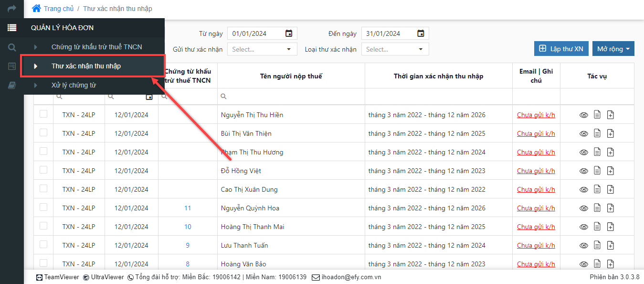Select the checkbox in Cao Thị Xuân Dung row

[43, 188]
